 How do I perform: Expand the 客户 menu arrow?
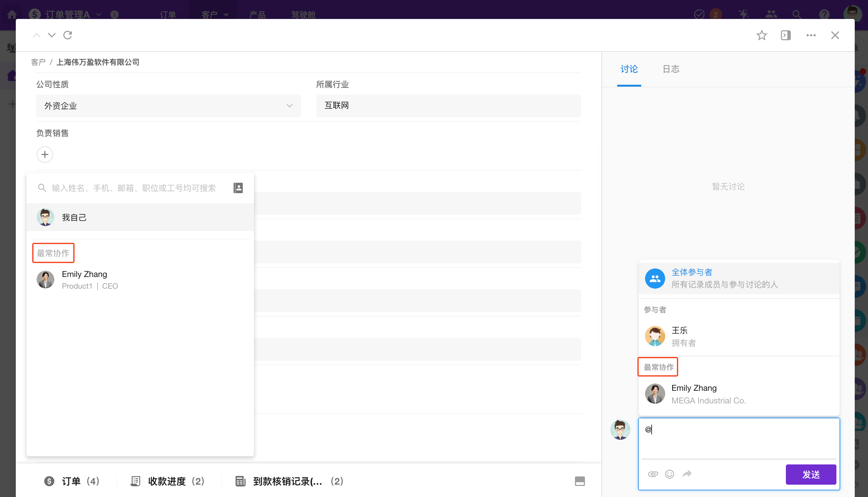coord(226,15)
